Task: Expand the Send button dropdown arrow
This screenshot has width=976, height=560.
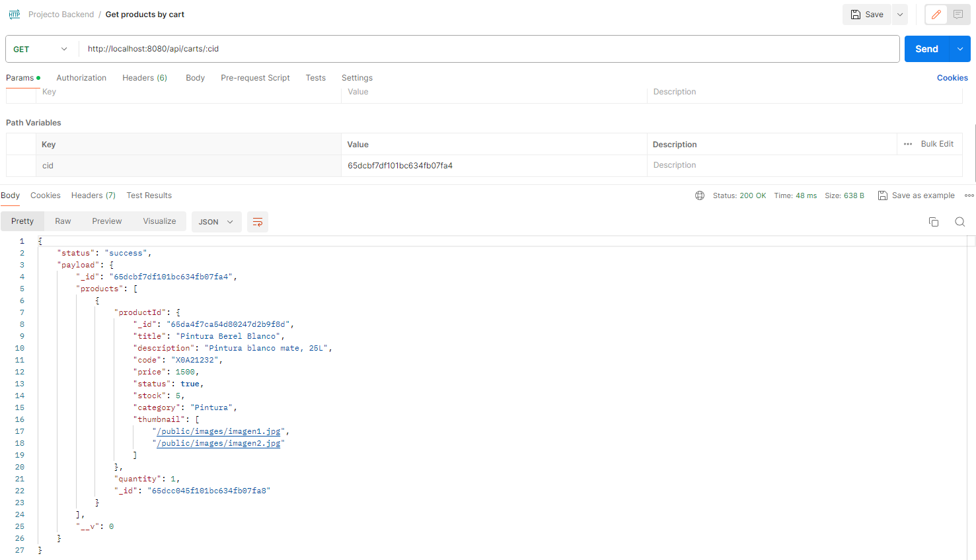Action: [959, 48]
